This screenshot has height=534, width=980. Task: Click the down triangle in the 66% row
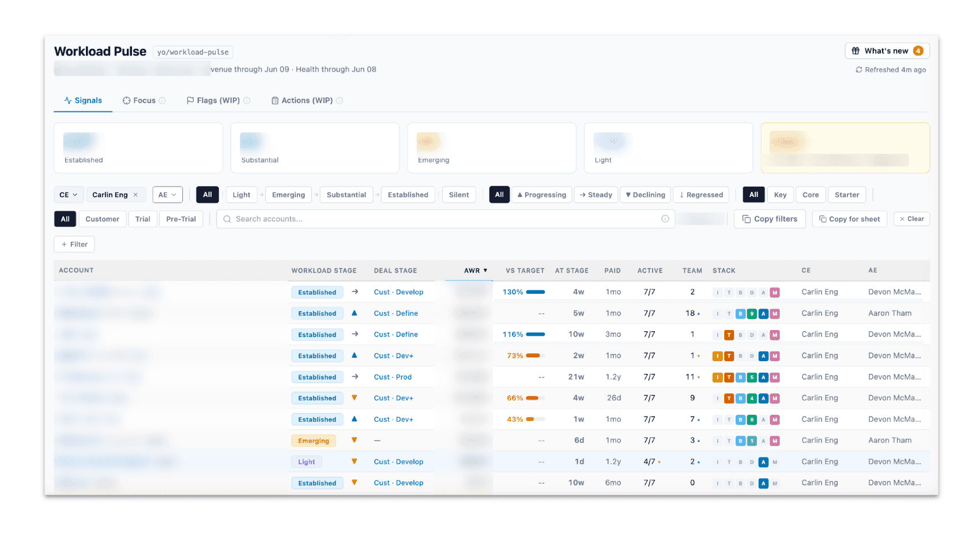point(355,398)
